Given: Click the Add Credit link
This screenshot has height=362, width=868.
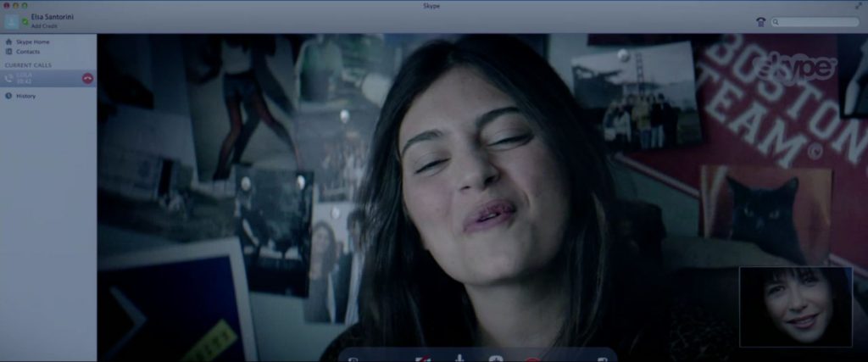Looking at the screenshot, I should tap(45, 26).
